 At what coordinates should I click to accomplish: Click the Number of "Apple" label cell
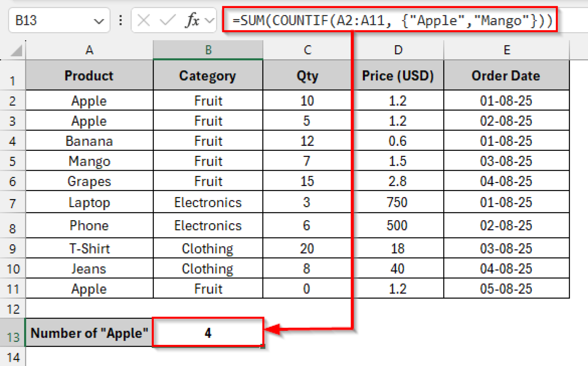pyautogui.click(x=89, y=333)
